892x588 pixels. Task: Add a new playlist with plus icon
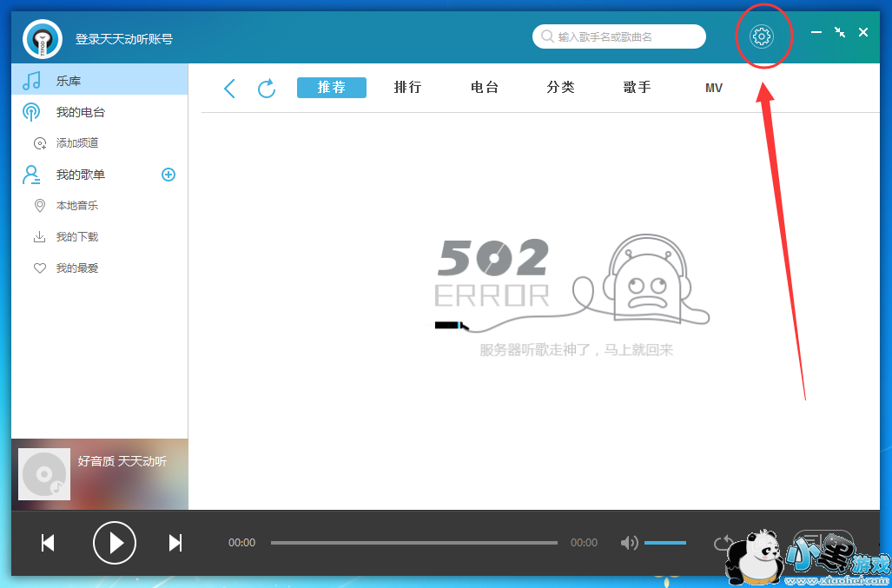click(x=168, y=175)
